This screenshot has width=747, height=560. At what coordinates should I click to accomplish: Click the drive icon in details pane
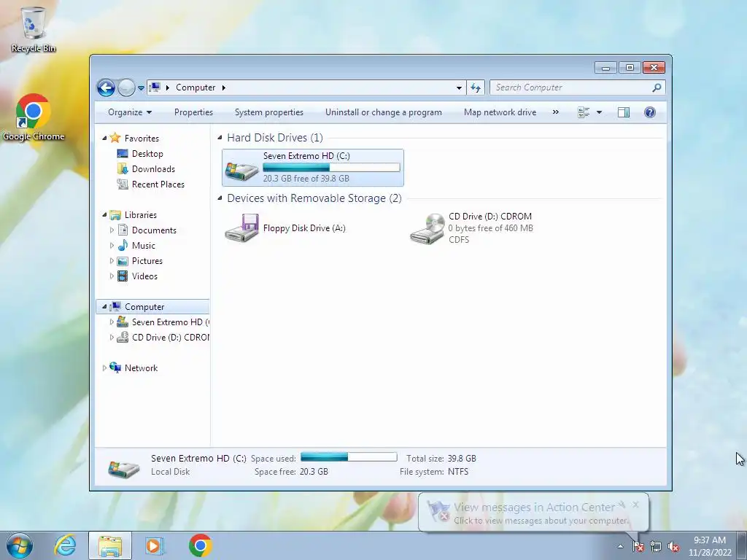click(123, 468)
